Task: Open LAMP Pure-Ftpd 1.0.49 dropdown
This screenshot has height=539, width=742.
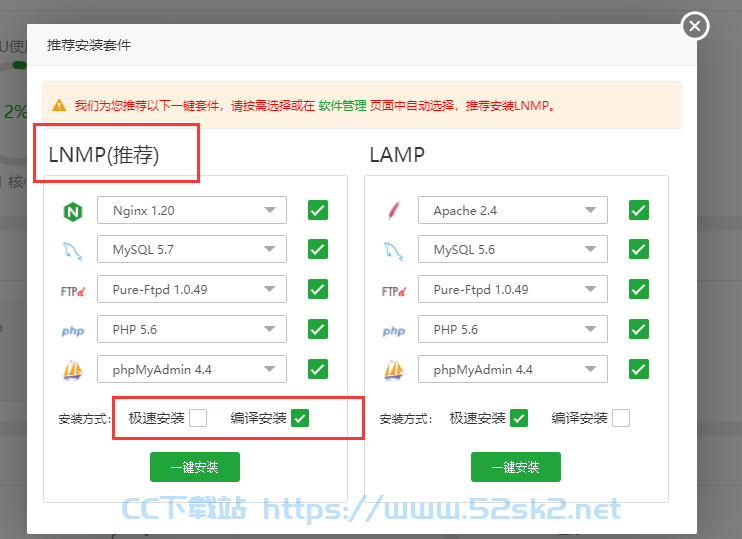Action: click(x=512, y=289)
